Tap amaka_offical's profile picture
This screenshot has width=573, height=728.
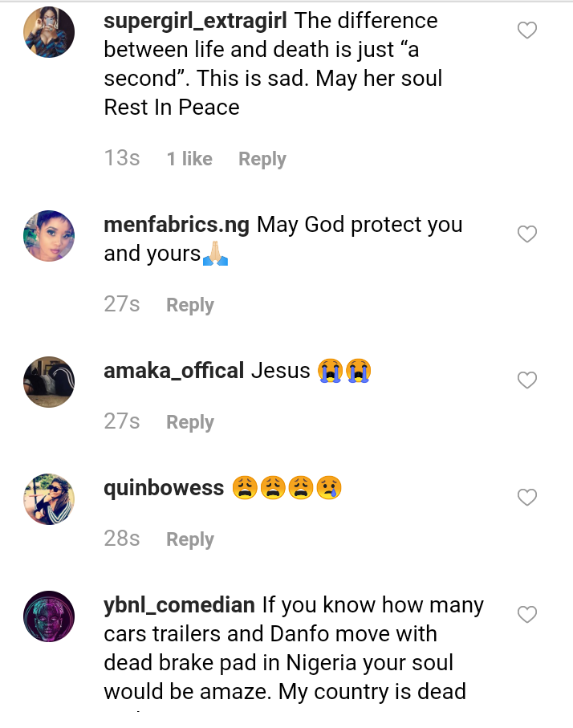pyautogui.click(x=49, y=381)
